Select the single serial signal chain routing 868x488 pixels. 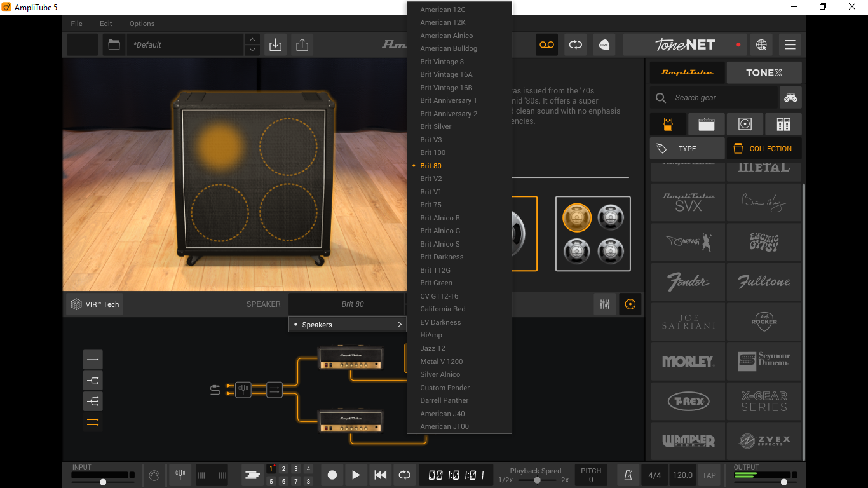(x=93, y=360)
